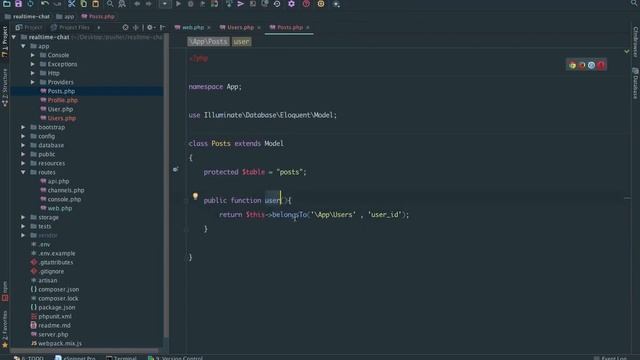The width and height of the screenshot is (640, 360).
Task: Expand the Http folder
Action: pos(33,73)
